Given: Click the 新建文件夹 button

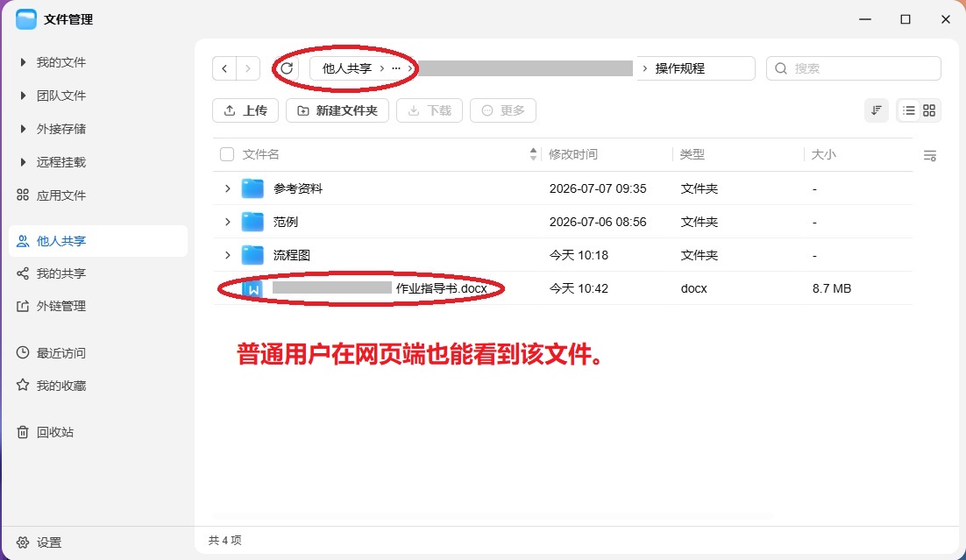Looking at the screenshot, I should click(337, 110).
